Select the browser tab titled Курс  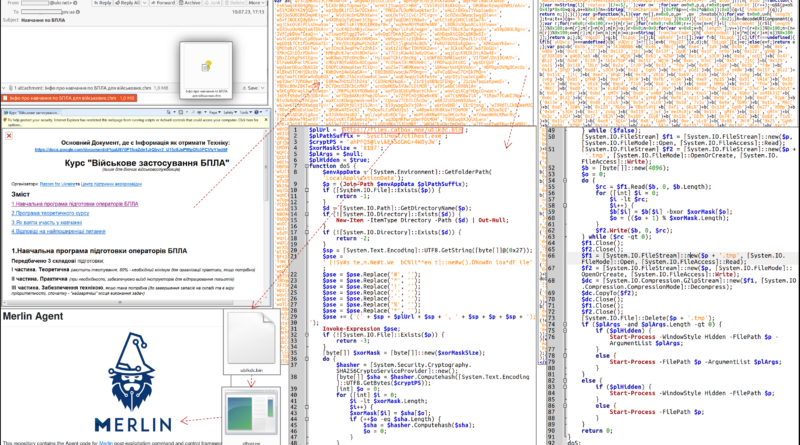tap(32, 112)
